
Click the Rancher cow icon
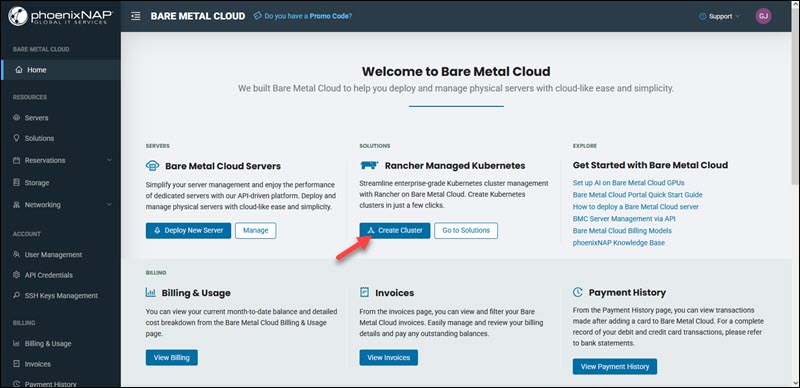pos(369,165)
